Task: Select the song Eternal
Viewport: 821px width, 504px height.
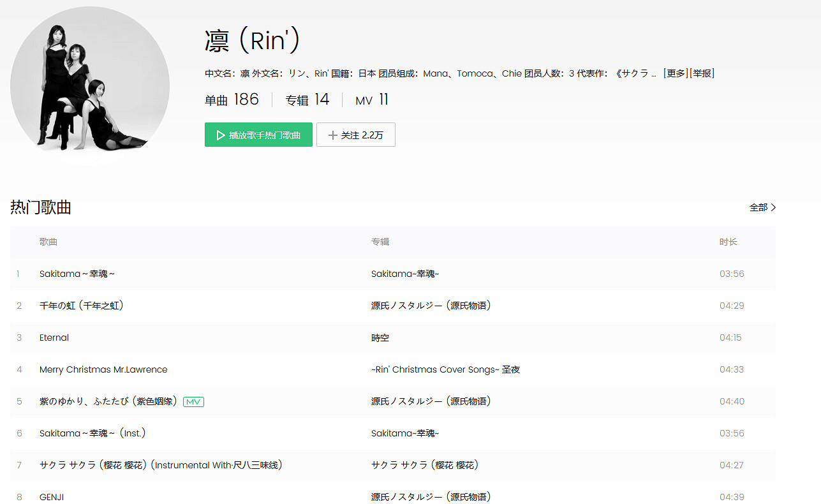Action: (x=54, y=337)
